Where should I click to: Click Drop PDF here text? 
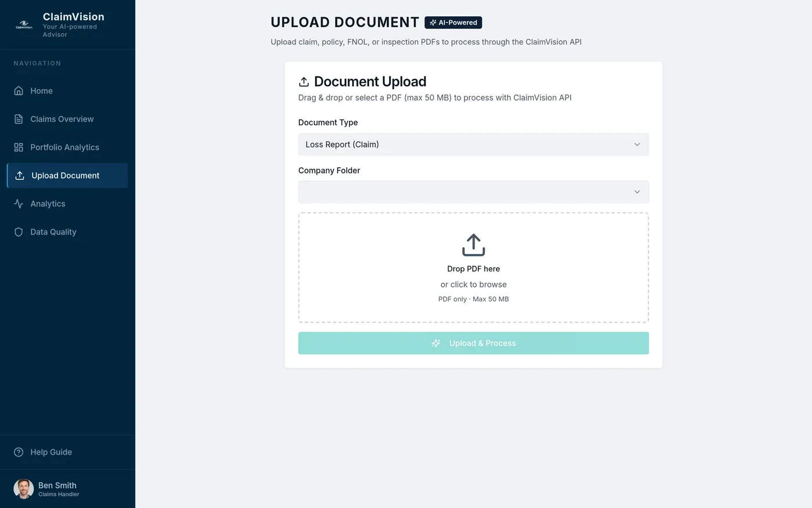tap(473, 269)
